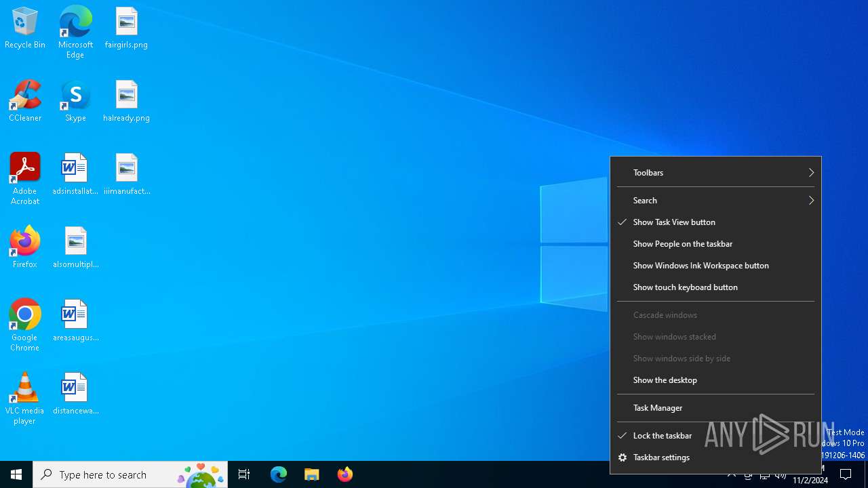Choose Show the desktop from menu
This screenshot has height=488, width=868.
(x=715, y=380)
